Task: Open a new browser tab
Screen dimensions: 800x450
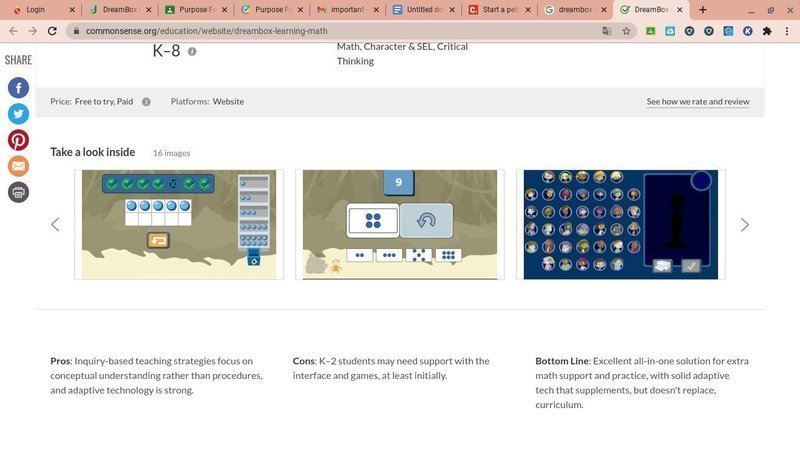Action: coord(703,10)
